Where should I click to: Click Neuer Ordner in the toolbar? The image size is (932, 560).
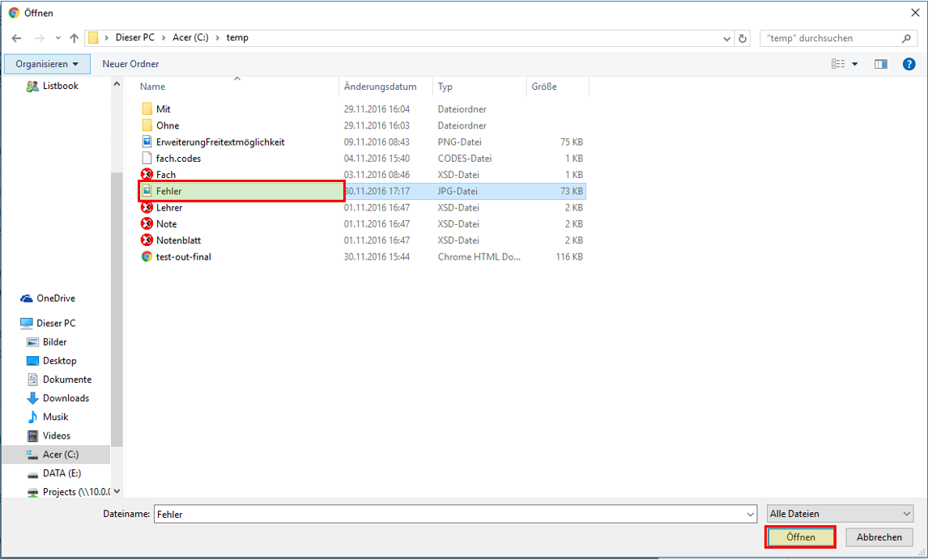coord(130,64)
